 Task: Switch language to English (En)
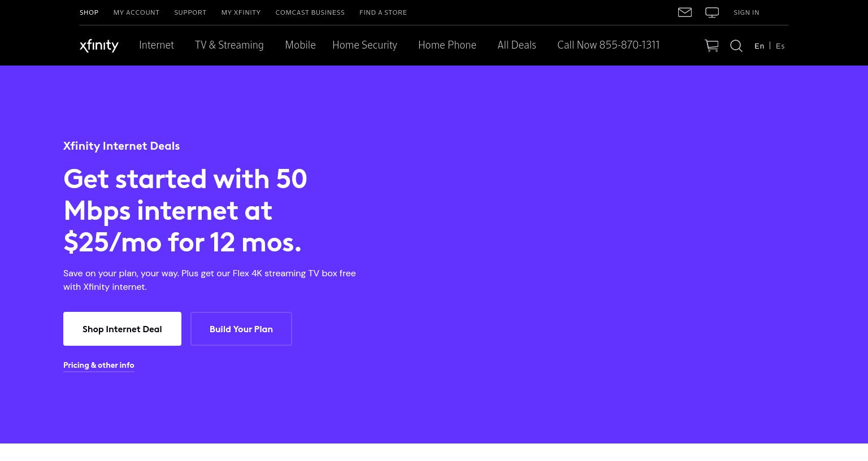pyautogui.click(x=759, y=46)
